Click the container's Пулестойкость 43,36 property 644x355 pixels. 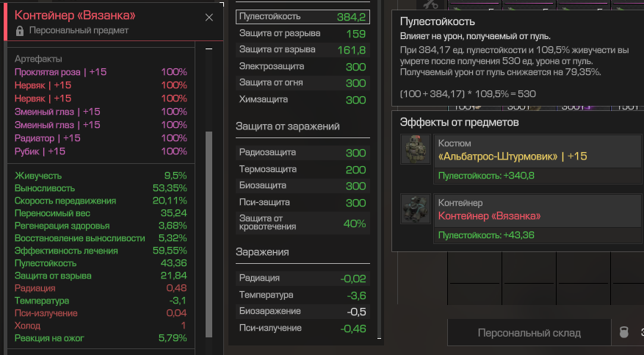click(x=101, y=263)
